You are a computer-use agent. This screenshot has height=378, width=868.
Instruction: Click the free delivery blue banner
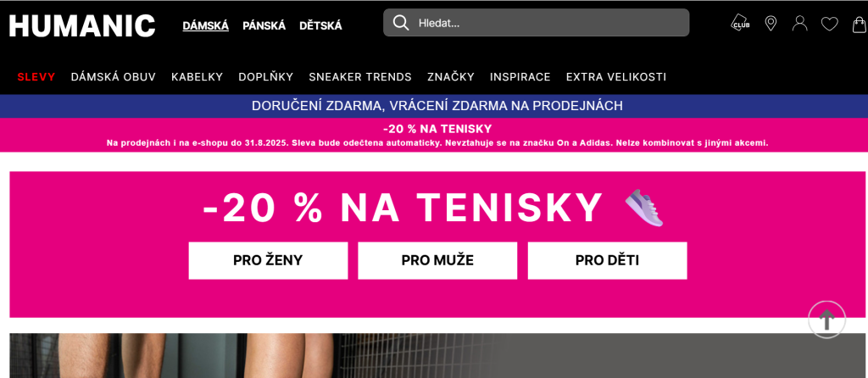coord(434,106)
